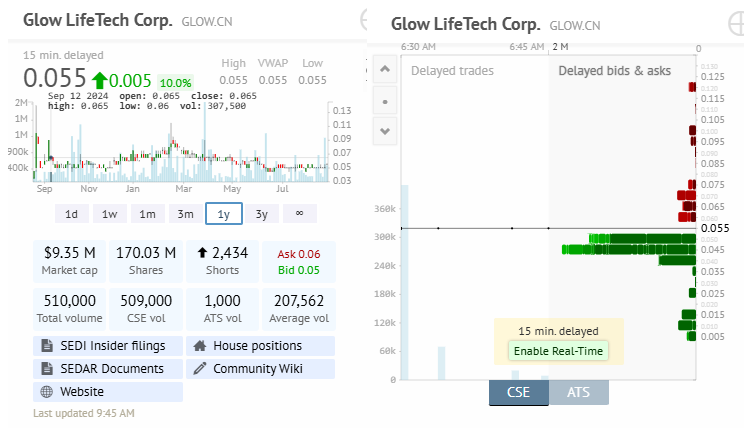753x433 pixels.
Task: Click the Delayed trades heading
Action: [452, 71]
